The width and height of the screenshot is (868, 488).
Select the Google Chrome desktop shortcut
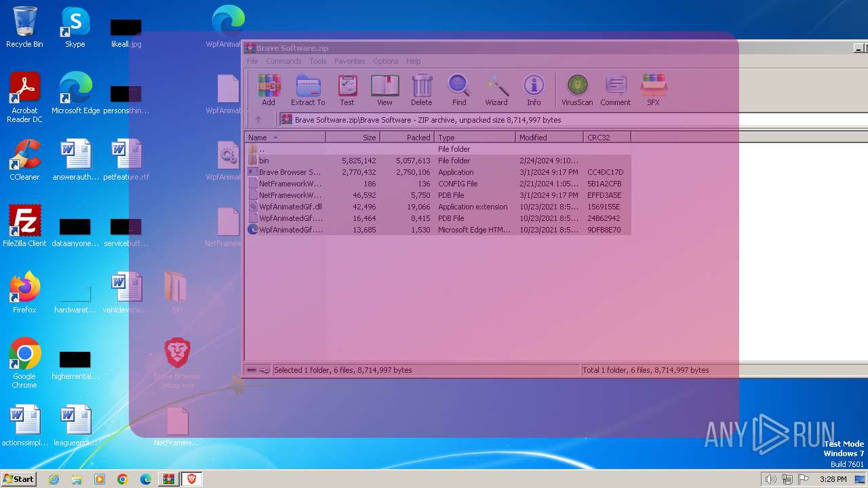tap(24, 363)
